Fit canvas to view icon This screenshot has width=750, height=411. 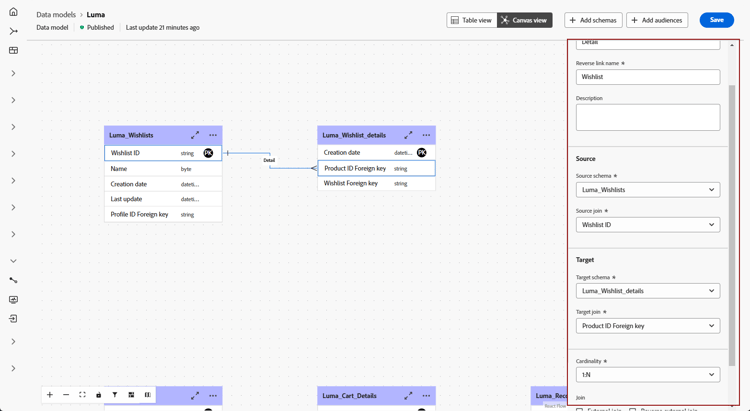tap(82, 395)
